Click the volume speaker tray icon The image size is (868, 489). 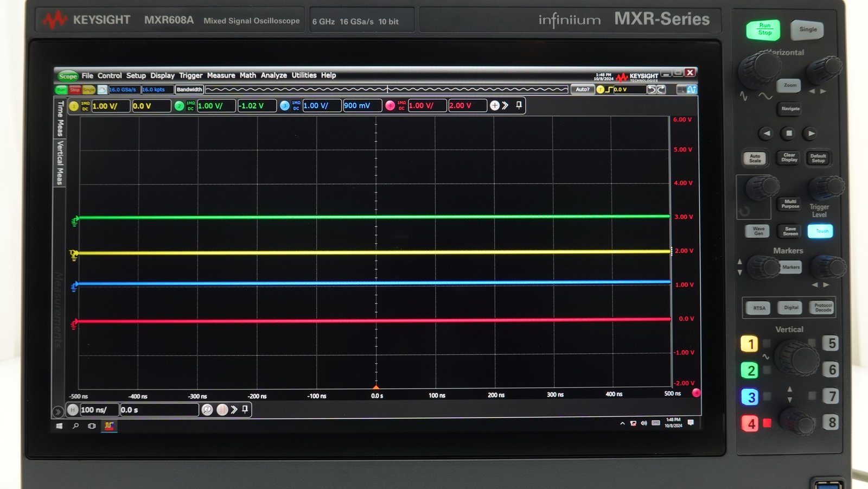[x=644, y=423]
